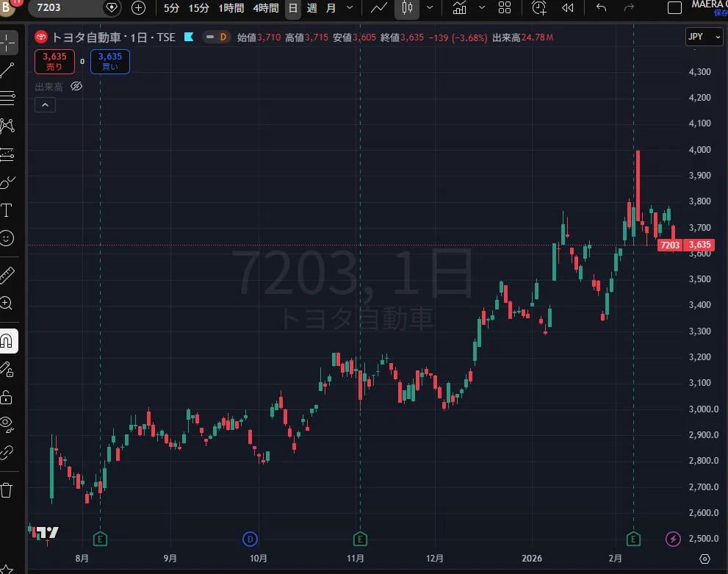Image resolution: width=728 pixels, height=574 pixels.
Task: Click the トヨタ自動車 symbol title
Action: tap(86, 37)
